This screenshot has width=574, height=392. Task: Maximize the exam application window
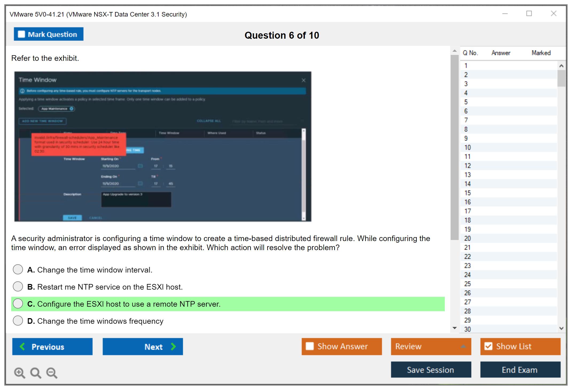tap(529, 14)
